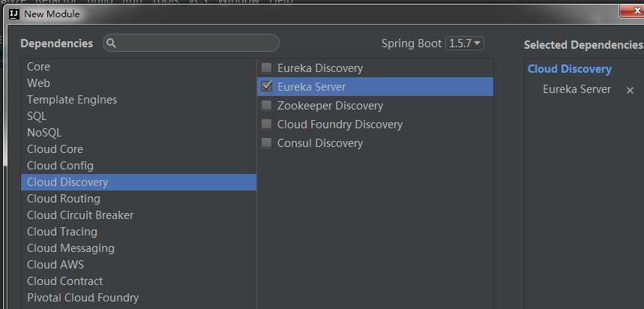Open Template Engines category
Image resolution: width=644 pixels, height=309 pixels.
[72, 100]
